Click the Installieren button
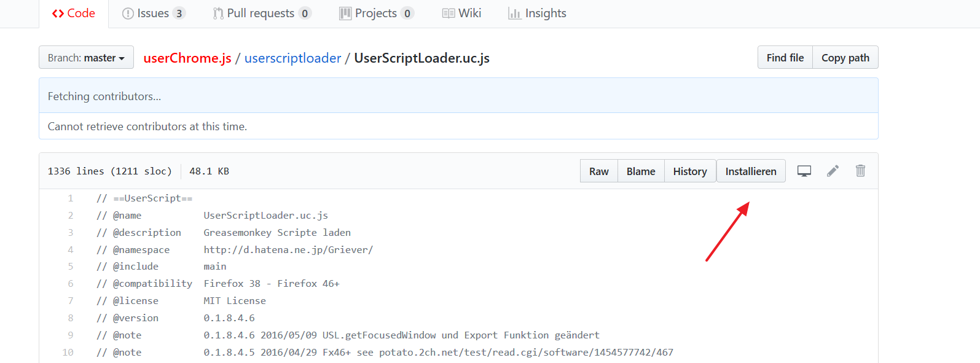Viewport: 980px width, 363px height. pos(751,171)
